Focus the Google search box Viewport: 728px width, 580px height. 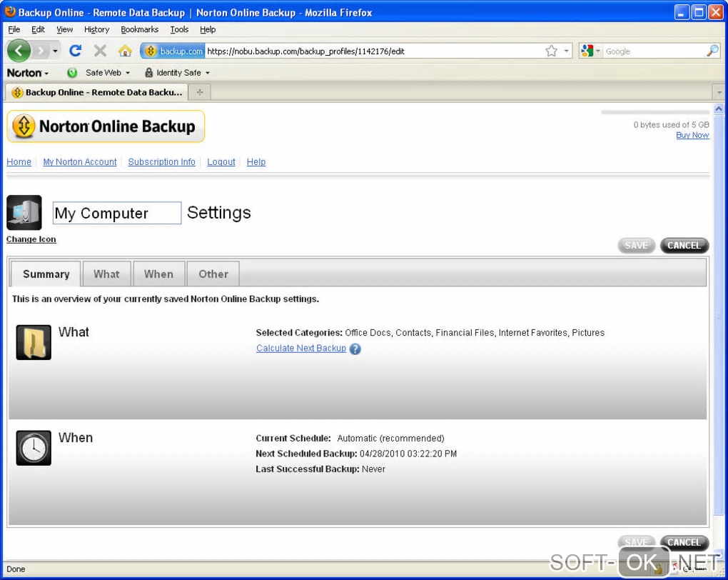(654, 51)
